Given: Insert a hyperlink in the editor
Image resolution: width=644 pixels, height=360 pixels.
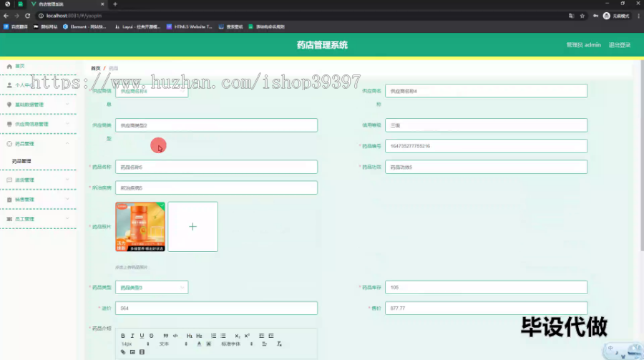Looking at the screenshot, I should (x=123, y=352).
